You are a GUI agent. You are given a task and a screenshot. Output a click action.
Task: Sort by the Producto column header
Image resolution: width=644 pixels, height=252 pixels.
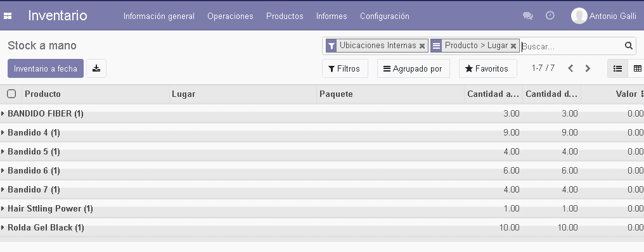(42, 94)
